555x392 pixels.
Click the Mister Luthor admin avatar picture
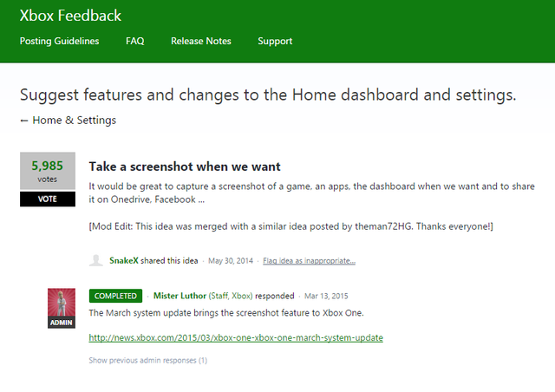coord(61,302)
